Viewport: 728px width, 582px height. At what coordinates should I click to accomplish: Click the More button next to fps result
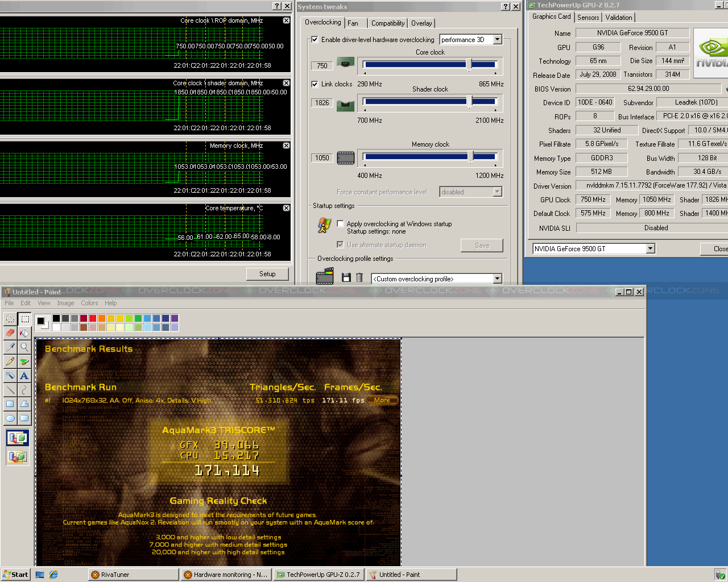pos(382,400)
